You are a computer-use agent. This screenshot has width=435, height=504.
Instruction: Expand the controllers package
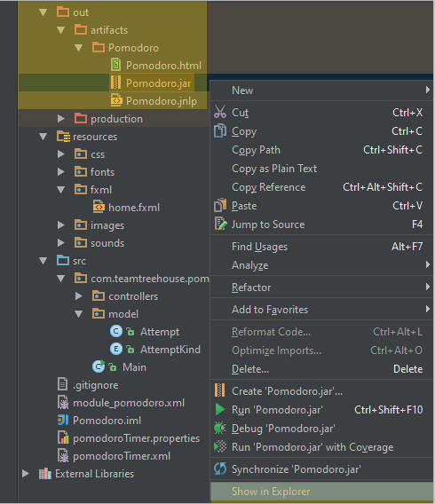(78, 296)
